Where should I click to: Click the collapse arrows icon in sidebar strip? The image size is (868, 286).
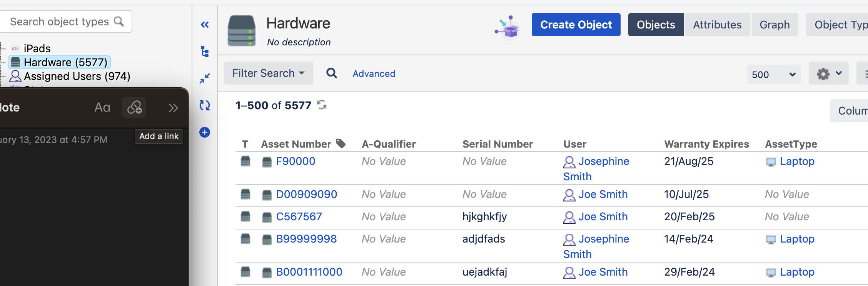pos(205,78)
